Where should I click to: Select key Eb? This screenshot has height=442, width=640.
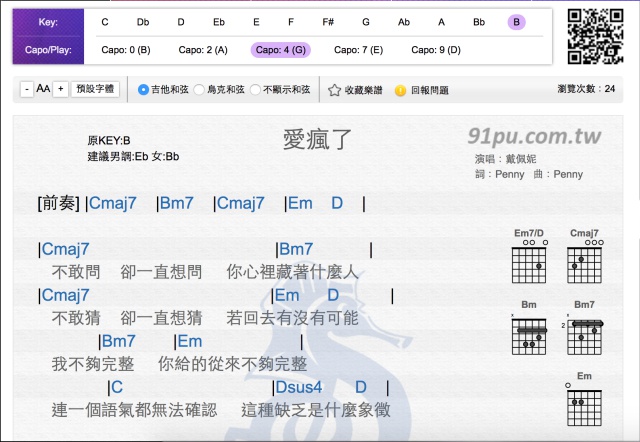219,22
